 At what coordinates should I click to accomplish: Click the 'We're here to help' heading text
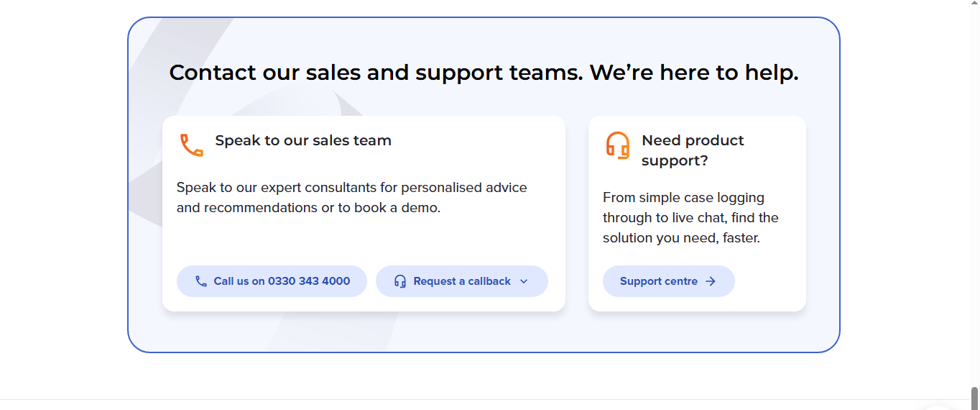694,73
